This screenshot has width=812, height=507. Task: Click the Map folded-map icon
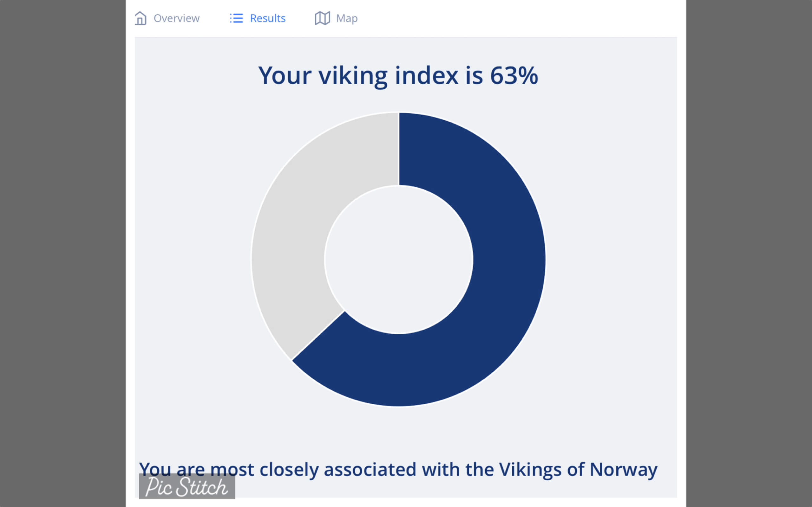322,18
